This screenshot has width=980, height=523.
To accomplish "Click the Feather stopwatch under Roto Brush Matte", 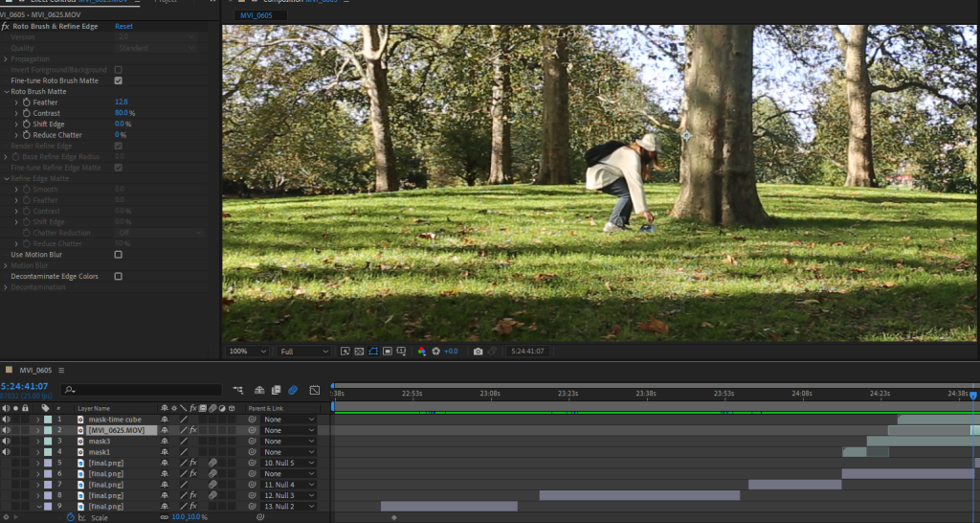I will point(26,102).
